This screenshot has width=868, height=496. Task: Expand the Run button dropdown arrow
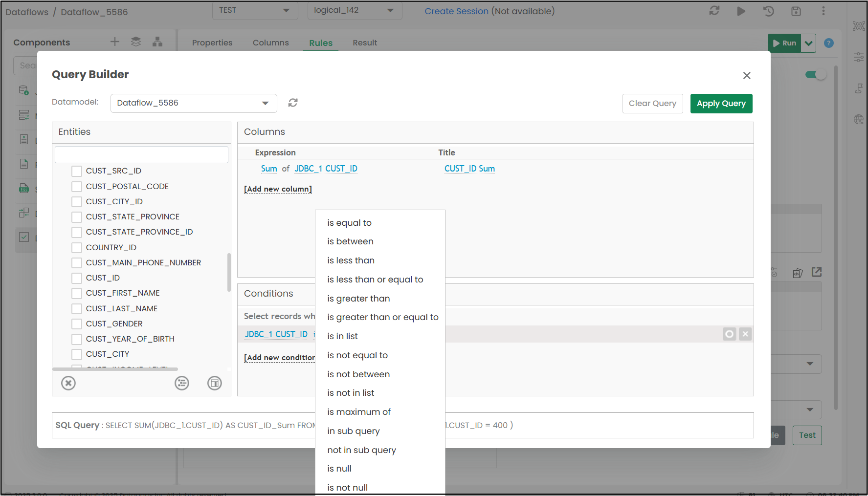[x=809, y=43]
